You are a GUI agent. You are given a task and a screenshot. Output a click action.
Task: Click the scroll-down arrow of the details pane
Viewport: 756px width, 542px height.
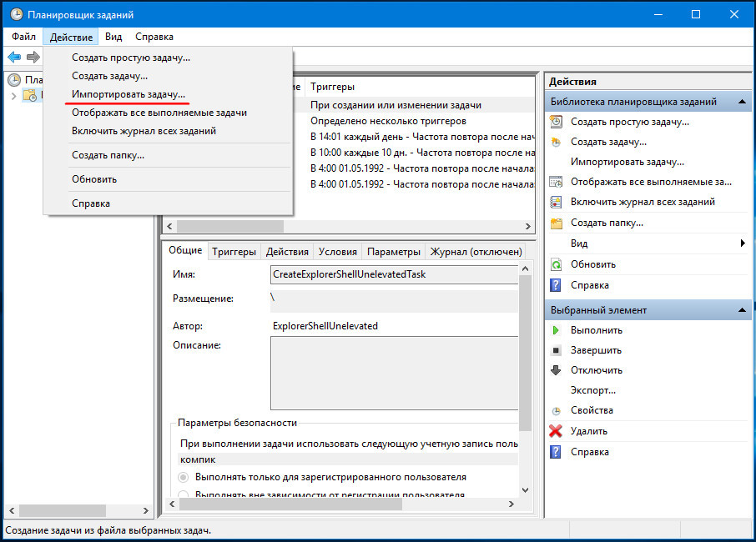(526, 490)
